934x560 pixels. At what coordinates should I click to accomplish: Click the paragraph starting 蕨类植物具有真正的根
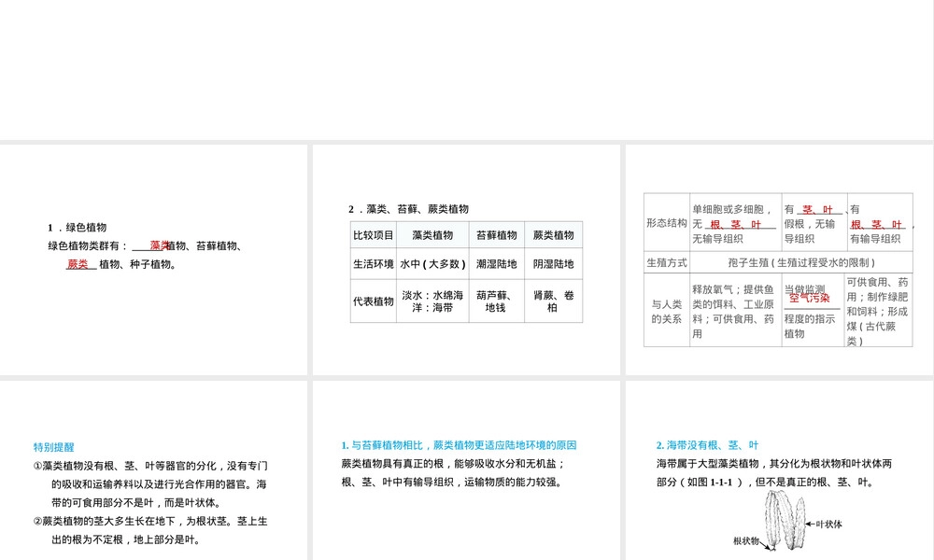[x=453, y=472]
